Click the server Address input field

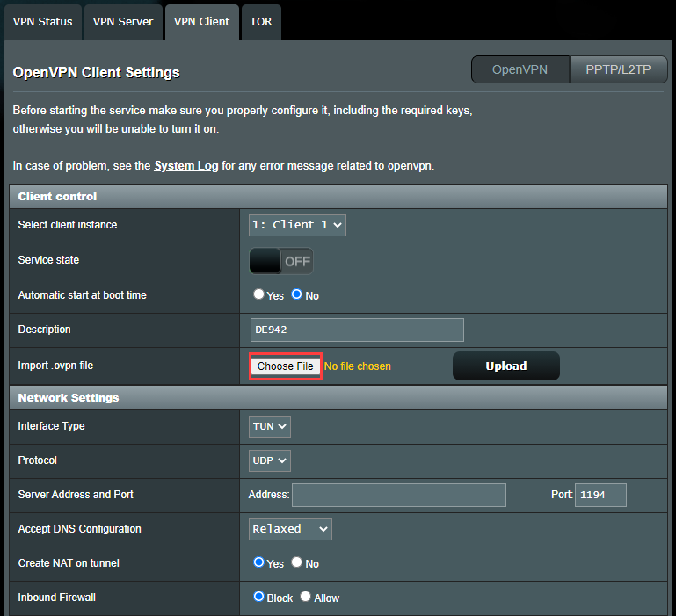pos(398,495)
